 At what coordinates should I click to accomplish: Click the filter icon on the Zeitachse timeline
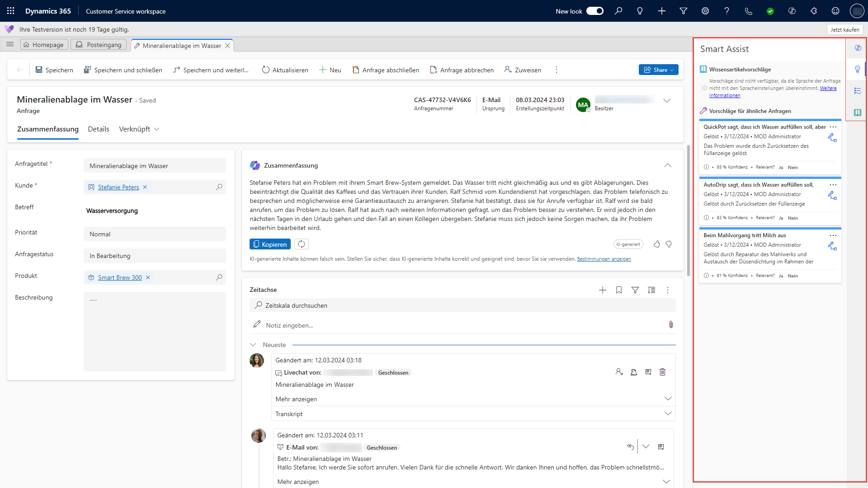[635, 290]
